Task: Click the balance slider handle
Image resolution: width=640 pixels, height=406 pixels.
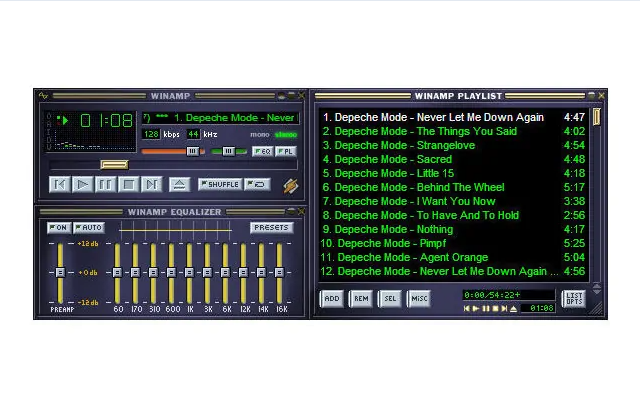Action: [229, 151]
